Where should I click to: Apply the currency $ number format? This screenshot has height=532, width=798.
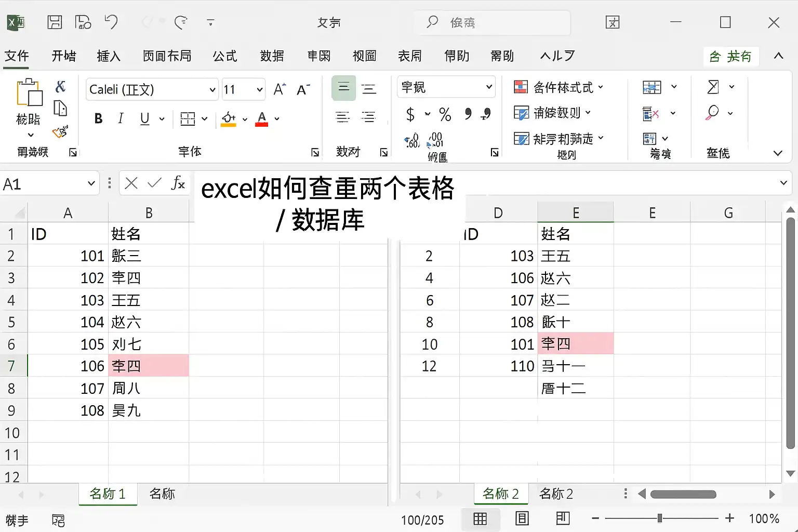[410, 114]
